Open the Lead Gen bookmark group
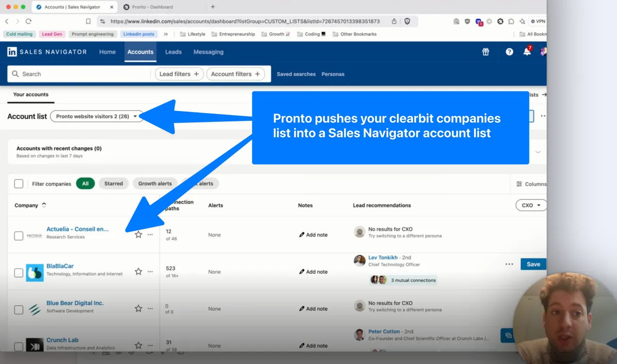The width and height of the screenshot is (617, 364). [52, 34]
